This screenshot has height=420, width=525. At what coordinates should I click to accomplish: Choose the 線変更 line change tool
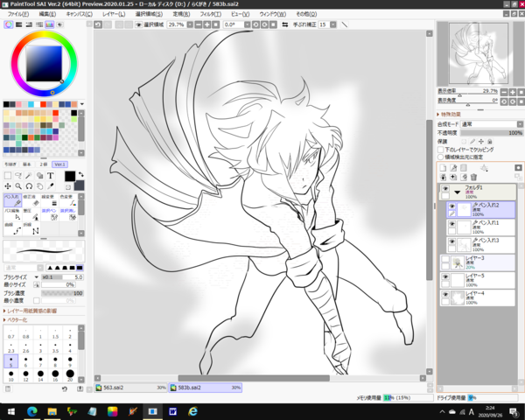click(50, 200)
